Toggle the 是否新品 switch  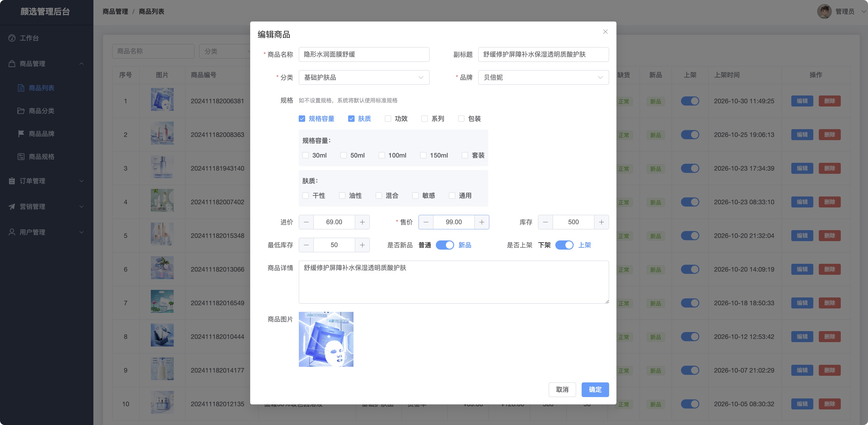(x=445, y=245)
